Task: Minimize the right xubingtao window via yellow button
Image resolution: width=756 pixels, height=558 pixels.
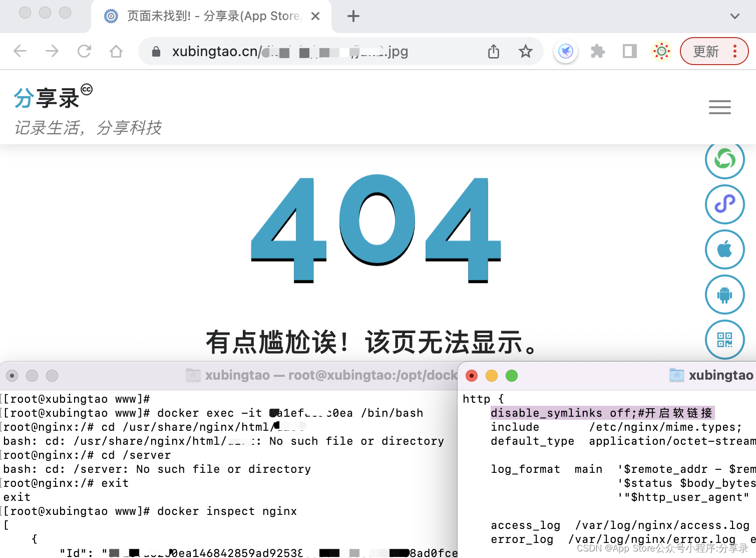Action: tap(492, 376)
